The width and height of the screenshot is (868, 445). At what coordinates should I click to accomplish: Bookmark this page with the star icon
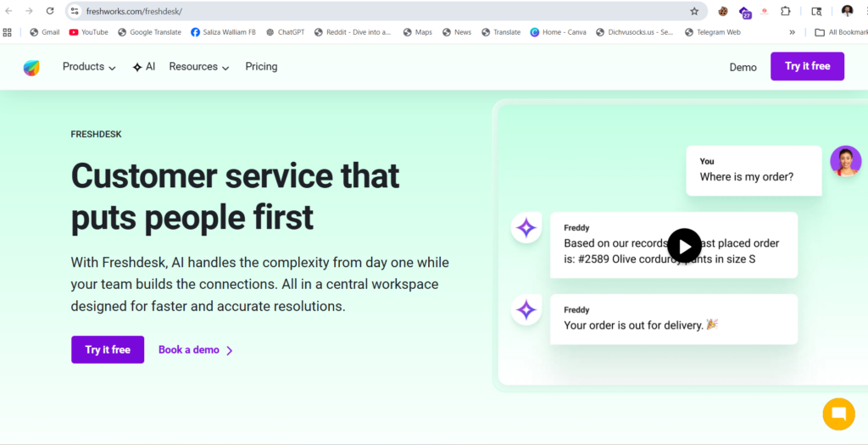(694, 11)
